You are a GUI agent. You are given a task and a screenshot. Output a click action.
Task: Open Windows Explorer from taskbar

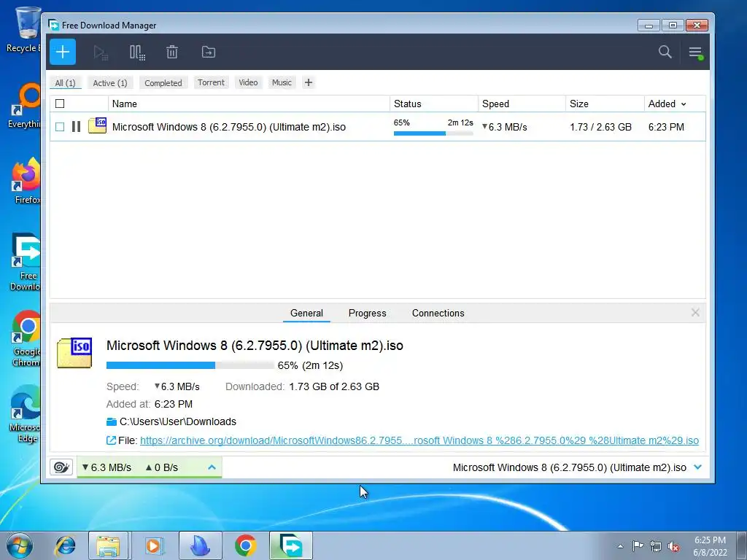[x=108, y=545]
